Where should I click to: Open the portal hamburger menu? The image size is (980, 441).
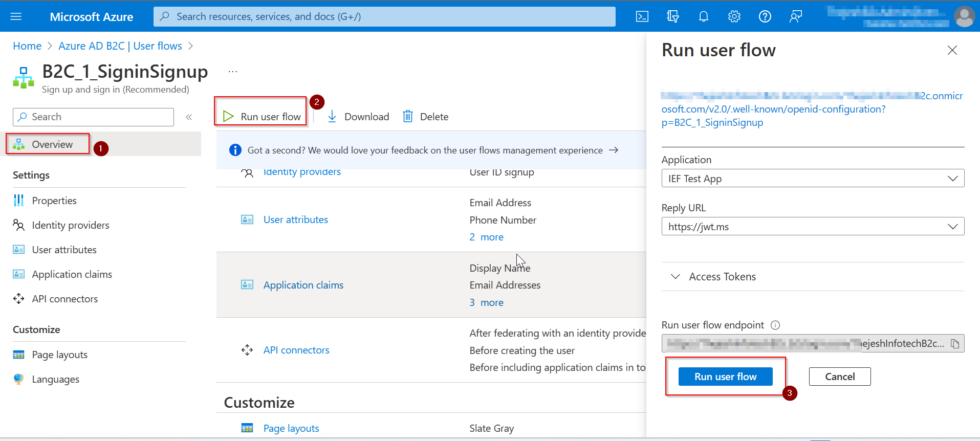tap(16, 16)
